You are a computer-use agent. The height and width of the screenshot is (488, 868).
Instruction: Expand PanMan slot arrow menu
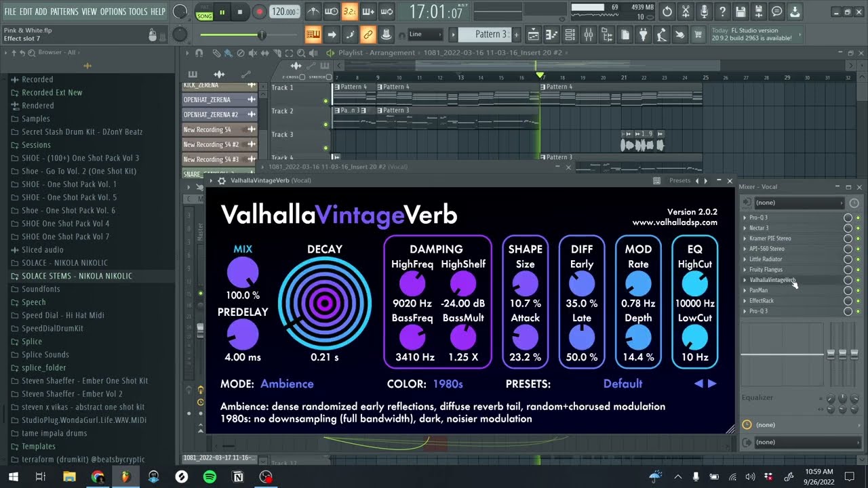click(745, 290)
